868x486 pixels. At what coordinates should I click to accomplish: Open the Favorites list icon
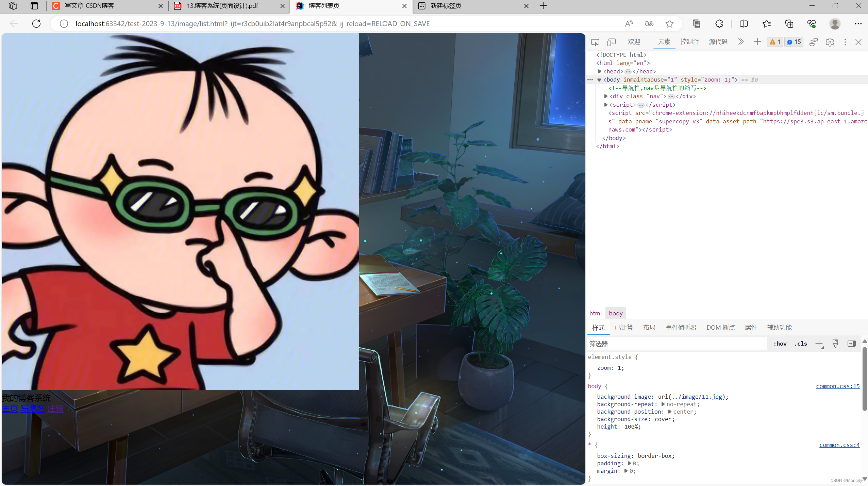pyautogui.click(x=767, y=23)
